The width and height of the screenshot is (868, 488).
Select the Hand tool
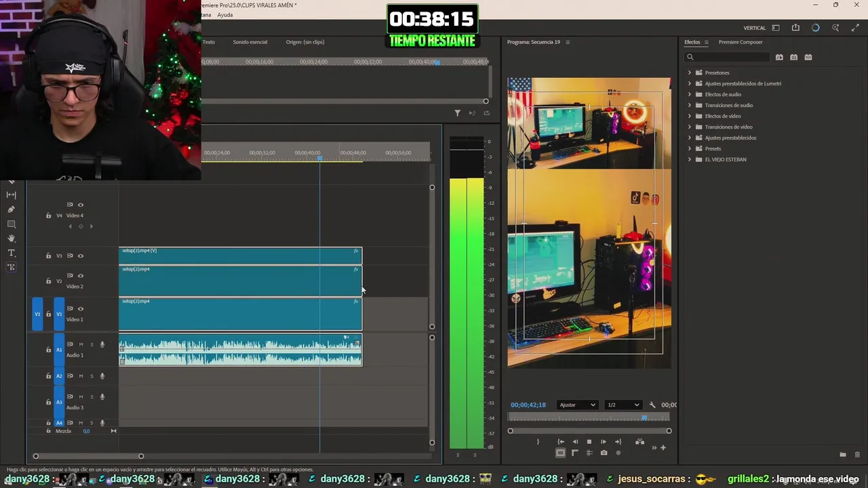tap(11, 239)
